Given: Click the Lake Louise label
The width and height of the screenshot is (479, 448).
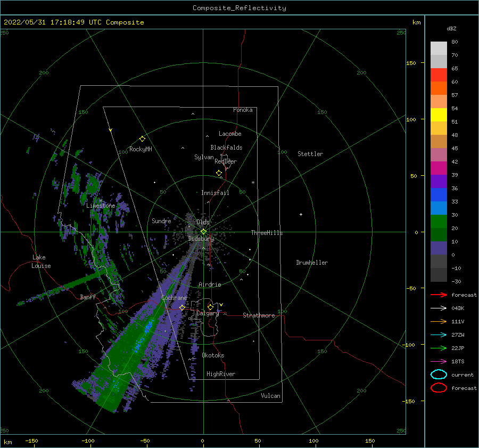Looking at the screenshot, I should [x=42, y=262].
